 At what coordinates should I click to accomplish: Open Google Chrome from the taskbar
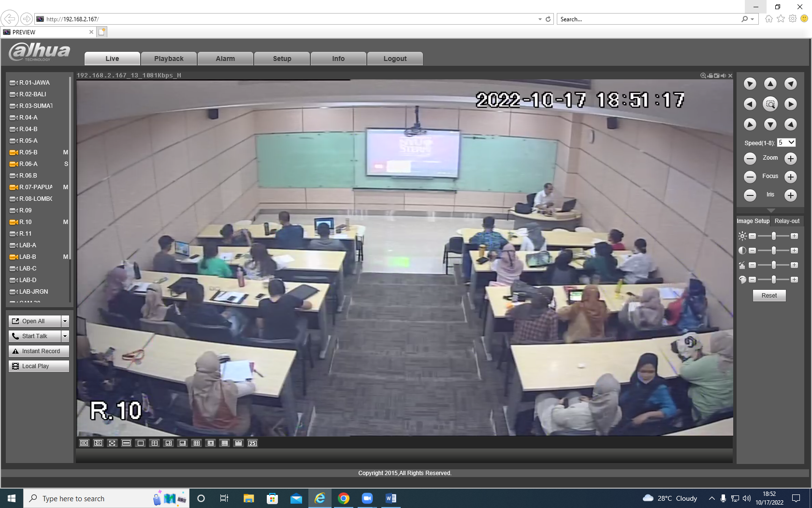pos(344,498)
